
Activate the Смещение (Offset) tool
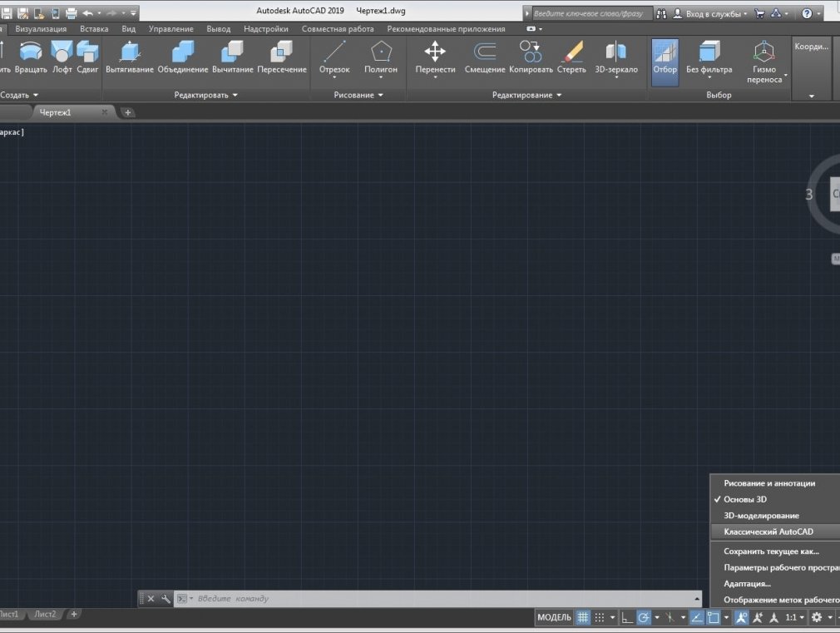(x=485, y=58)
